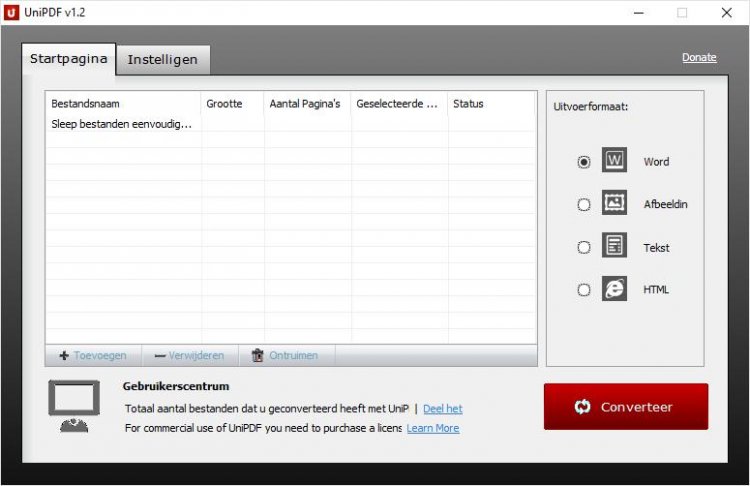Choose the Tekst output radio button
The height and width of the screenshot is (486, 750).
tap(584, 248)
